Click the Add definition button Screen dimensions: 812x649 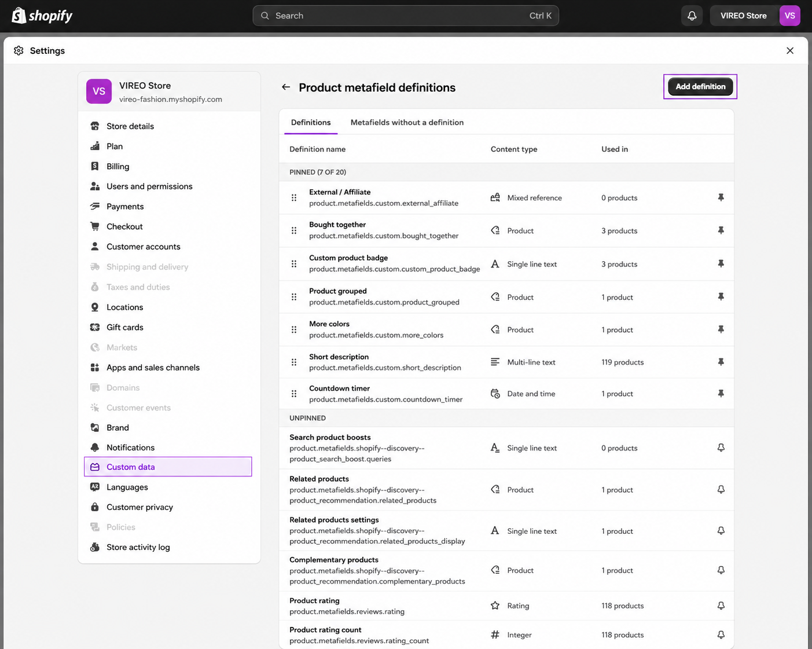(x=700, y=87)
